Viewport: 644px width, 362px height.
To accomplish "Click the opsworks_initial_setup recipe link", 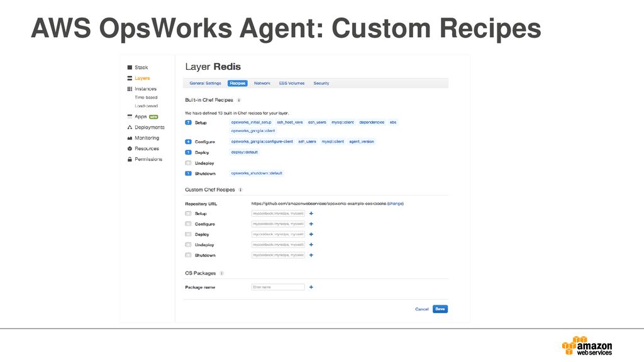I will 251,123.
